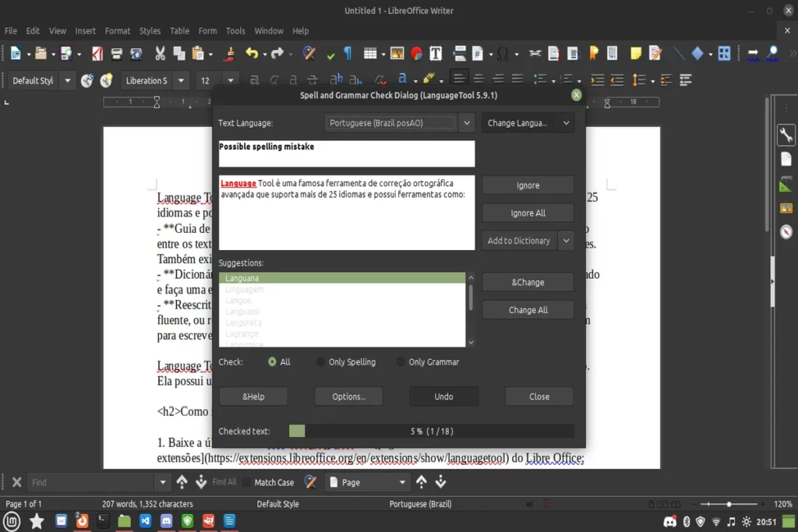Open the Tools menu
798x532 pixels.
[x=235, y=31]
